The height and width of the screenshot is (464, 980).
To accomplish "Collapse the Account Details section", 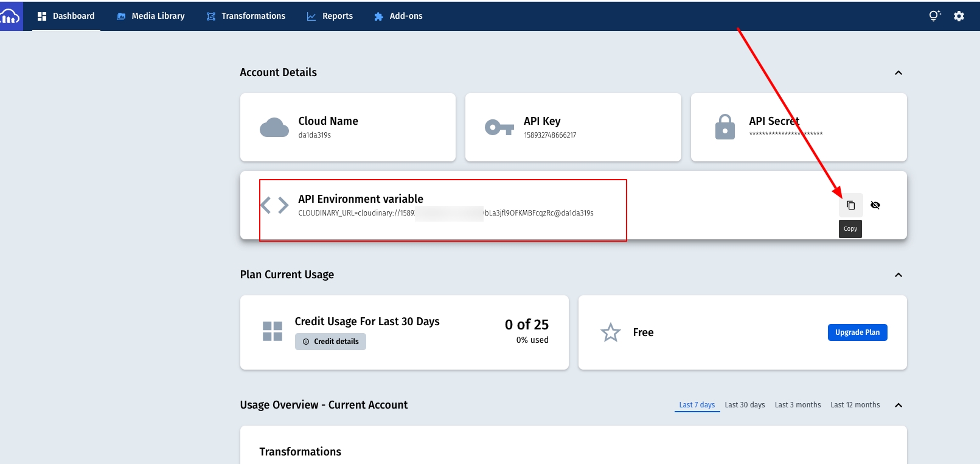I will (x=898, y=73).
